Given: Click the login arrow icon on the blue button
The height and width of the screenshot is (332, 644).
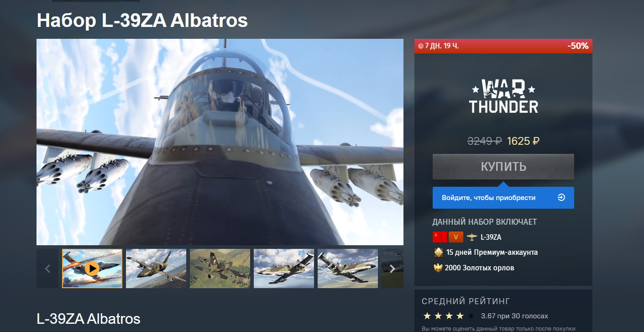Looking at the screenshot, I should (561, 198).
